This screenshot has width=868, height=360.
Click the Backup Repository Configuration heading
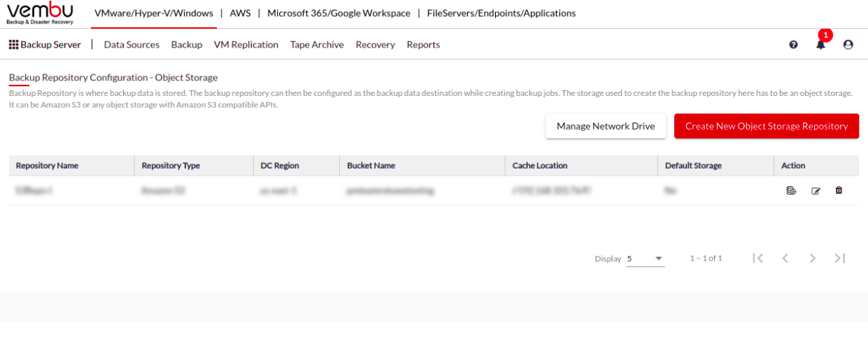tap(113, 78)
